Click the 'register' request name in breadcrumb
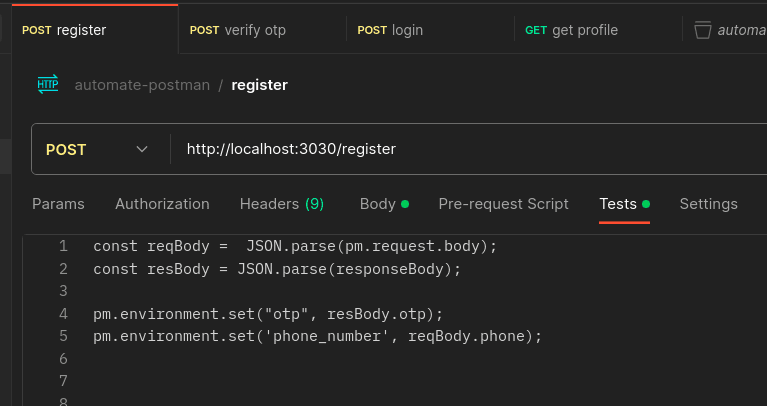Image resolution: width=767 pixels, height=406 pixels. pyautogui.click(x=259, y=85)
